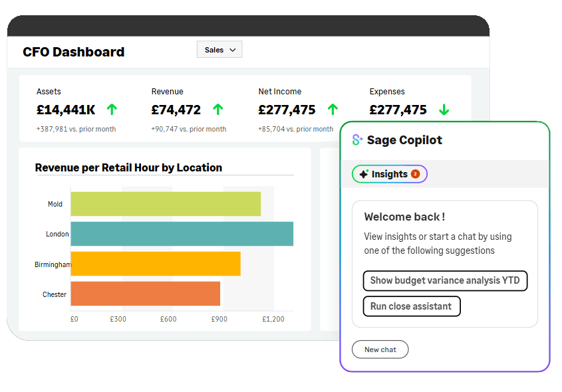Click the CFO Dashboard title

[73, 52]
